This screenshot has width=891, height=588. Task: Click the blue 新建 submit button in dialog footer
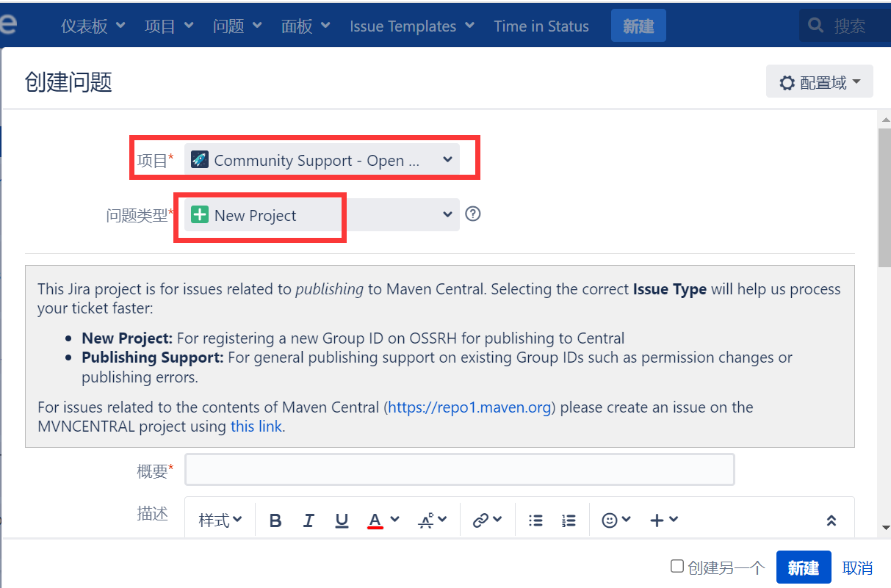pos(804,567)
